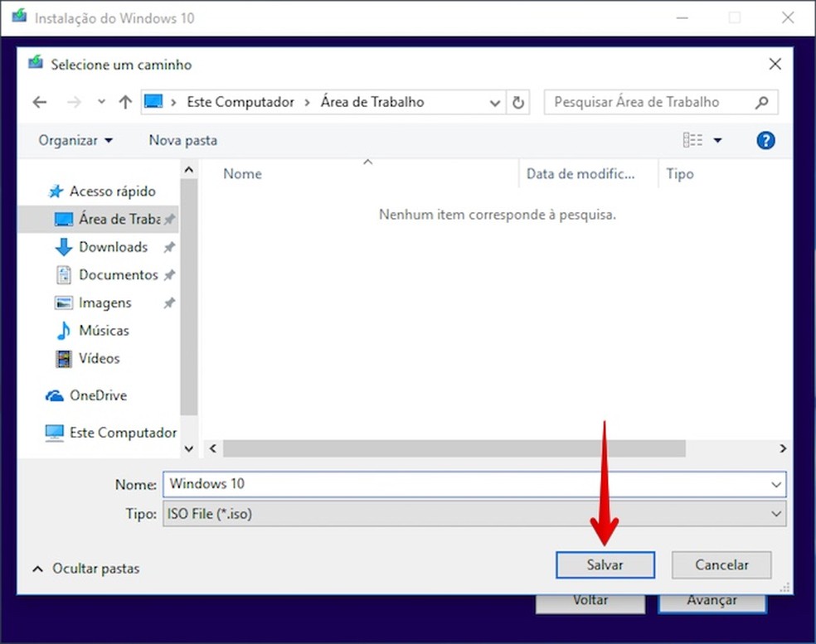This screenshot has height=644, width=816.
Task: Expand the Tipo file format dropdown
Action: pos(778,514)
